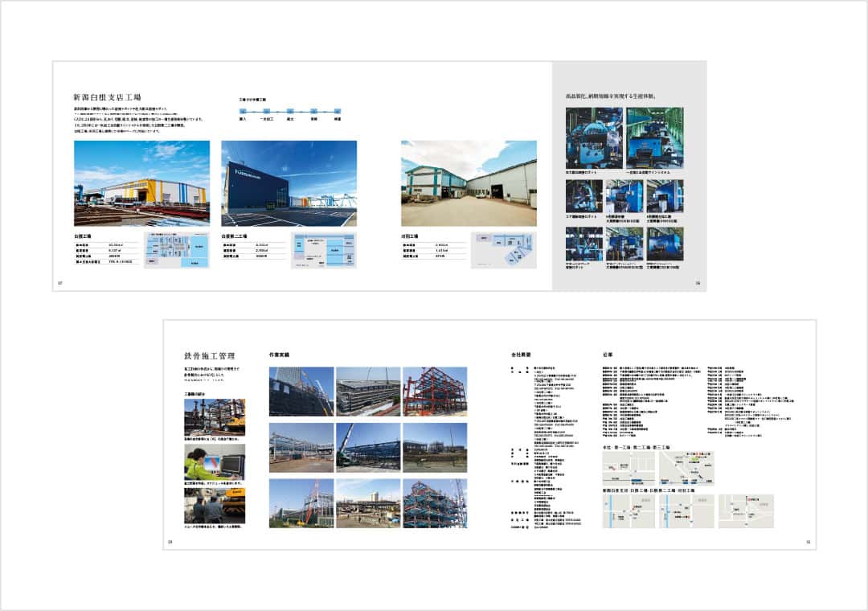Open the center photo in the 作業実績 grid
The width and height of the screenshot is (868, 611).
[367, 447]
